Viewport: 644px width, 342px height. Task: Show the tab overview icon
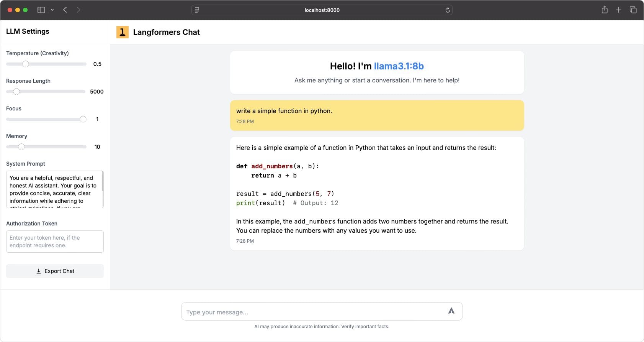[633, 10]
